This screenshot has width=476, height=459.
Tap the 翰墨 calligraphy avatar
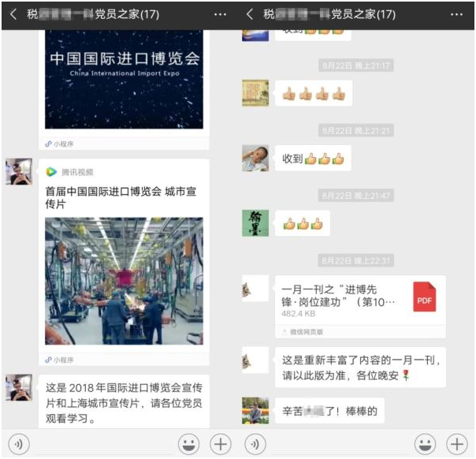(255, 223)
